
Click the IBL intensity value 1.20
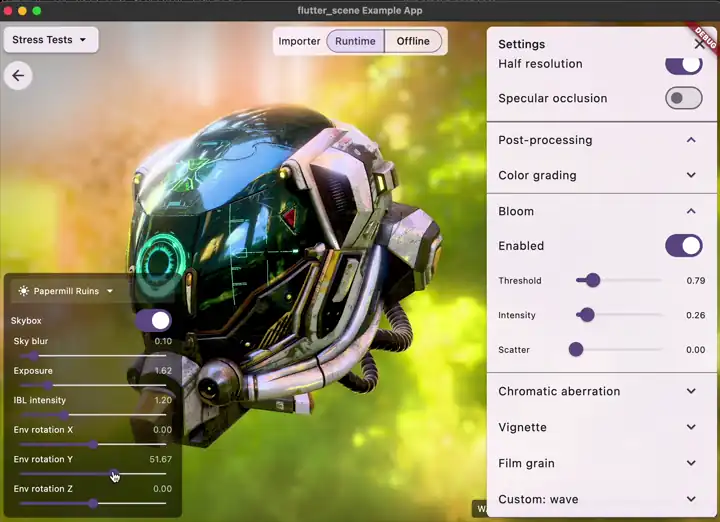tap(163, 400)
